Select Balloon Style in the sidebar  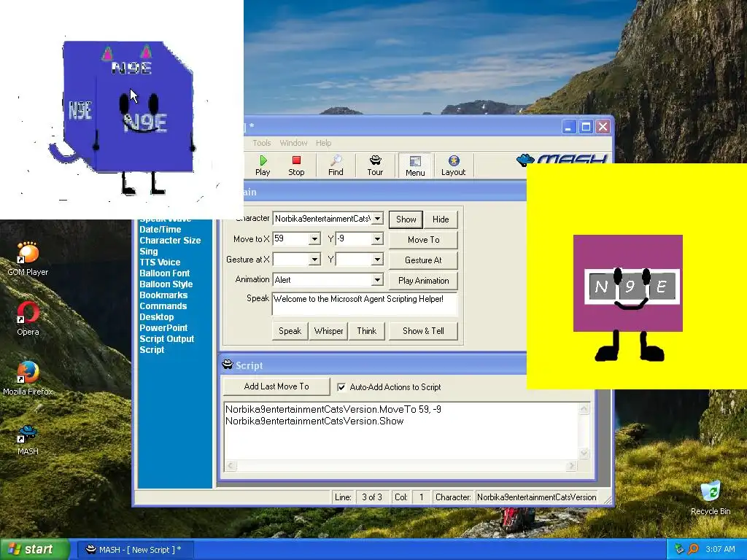click(166, 284)
